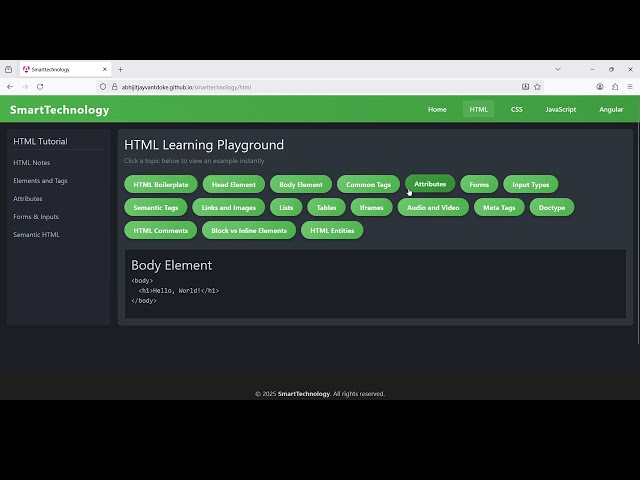Open the extensions puzzle icon
The width and height of the screenshot is (640, 480).
coord(615,87)
